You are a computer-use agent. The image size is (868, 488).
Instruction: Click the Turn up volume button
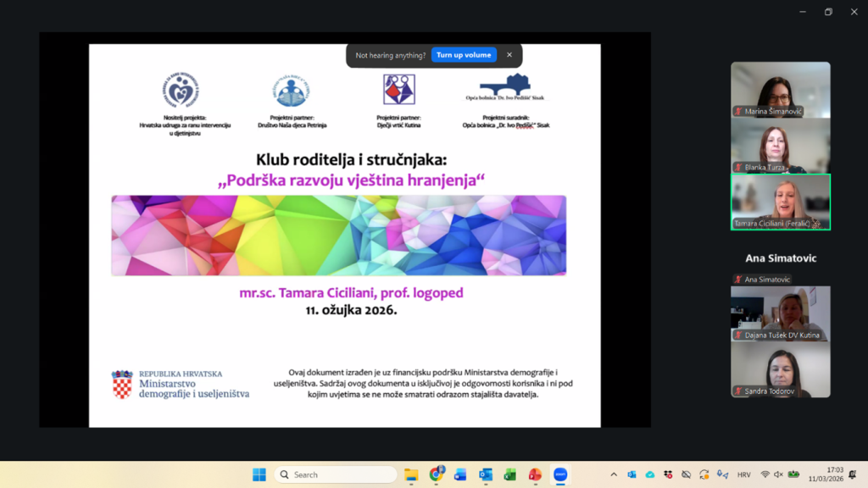click(x=464, y=55)
